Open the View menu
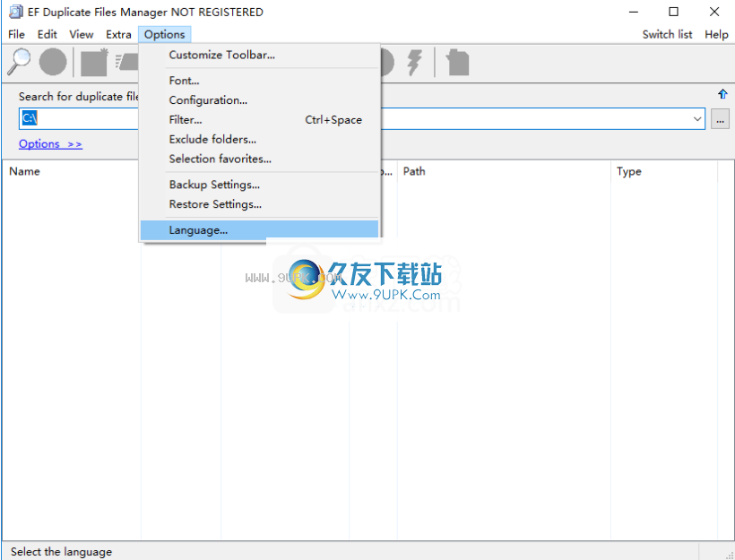 point(81,34)
